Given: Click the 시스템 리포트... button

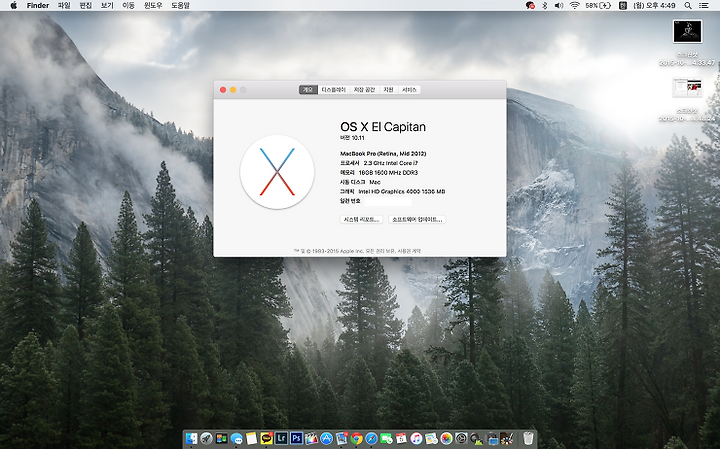Looking at the screenshot, I should (x=361, y=219).
